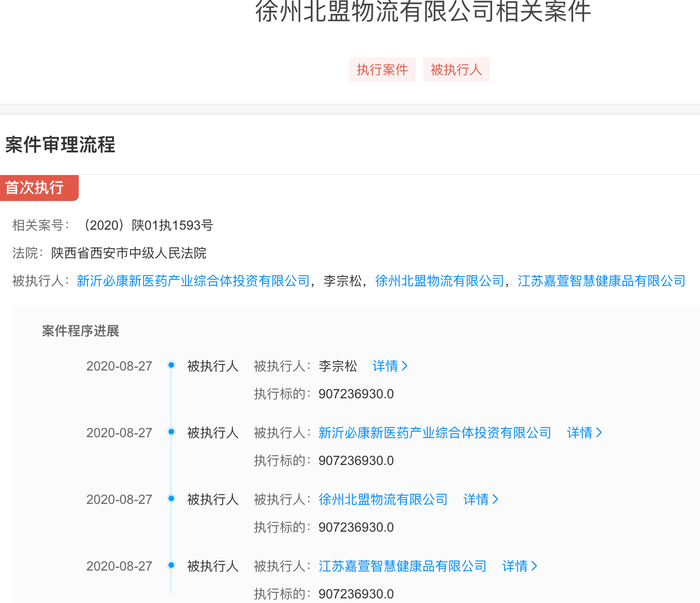Click the 案件审理流程 section heading
700x603 pixels.
coord(60,145)
